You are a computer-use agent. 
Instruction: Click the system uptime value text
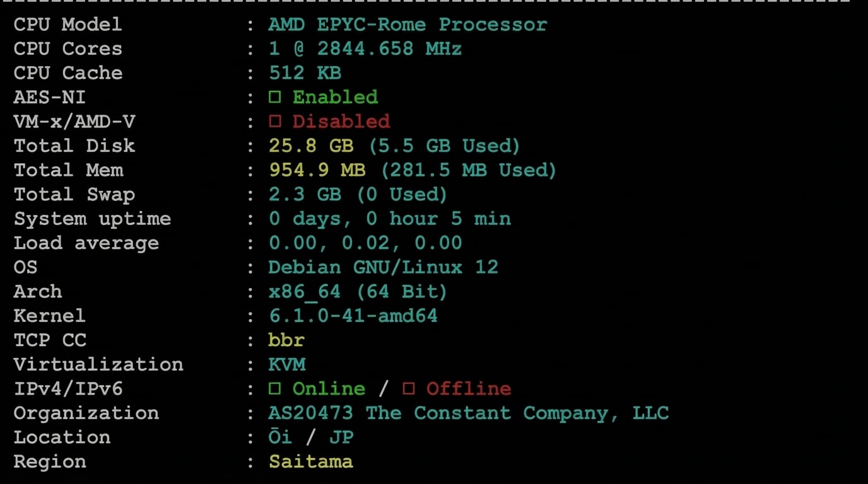tap(389, 219)
